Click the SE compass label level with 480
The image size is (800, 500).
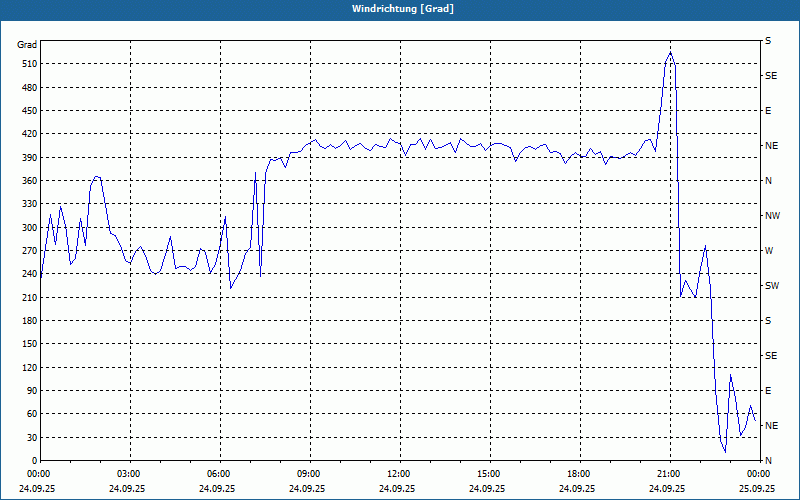point(771,76)
